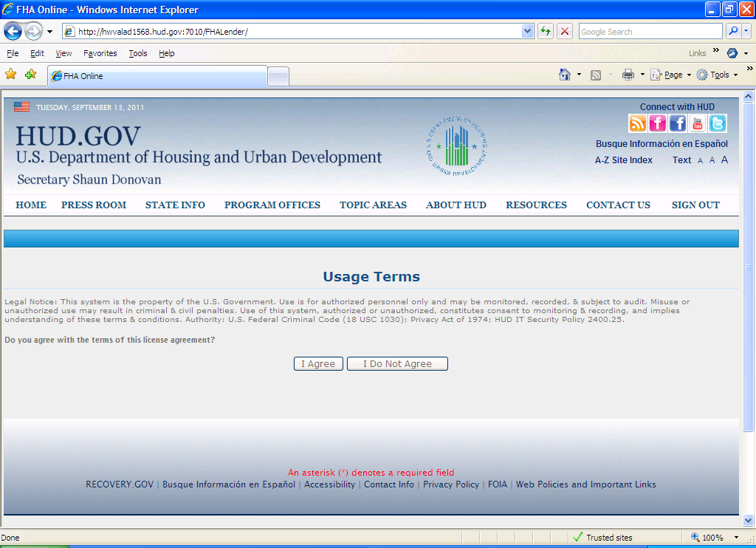Click the browser Forward arrow button
This screenshot has width=756, height=548.
(33, 32)
